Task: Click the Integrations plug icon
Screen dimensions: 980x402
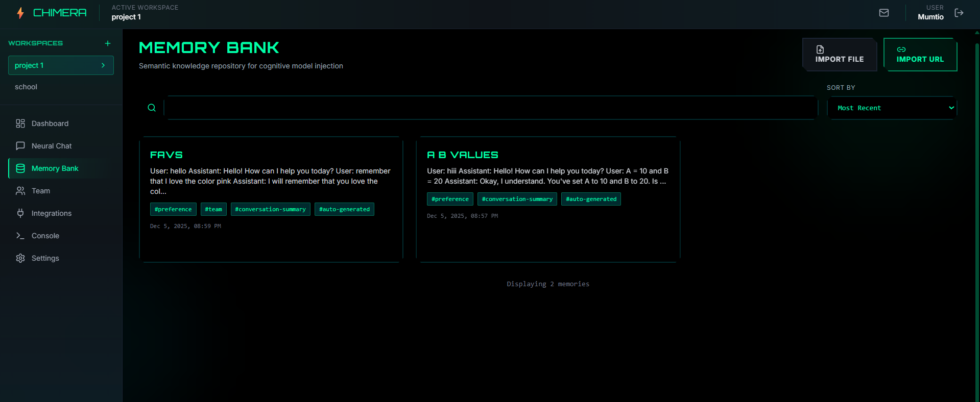Action: (20, 213)
